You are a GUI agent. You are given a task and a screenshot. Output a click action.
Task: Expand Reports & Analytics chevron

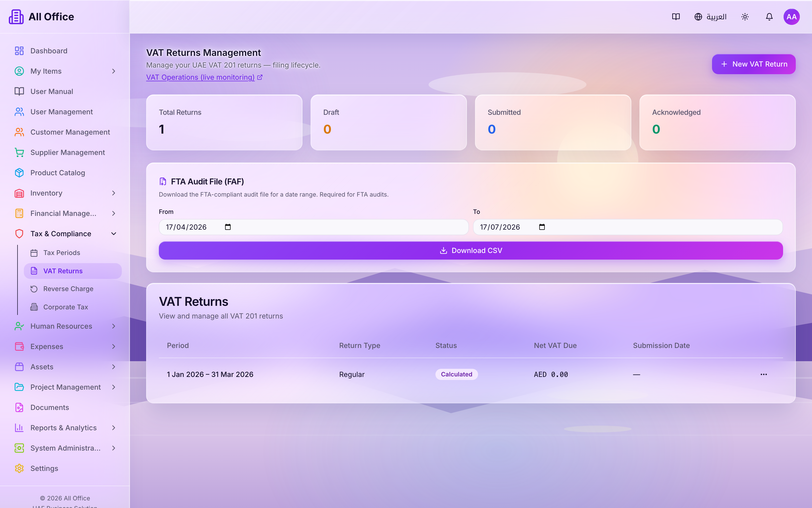tap(113, 428)
